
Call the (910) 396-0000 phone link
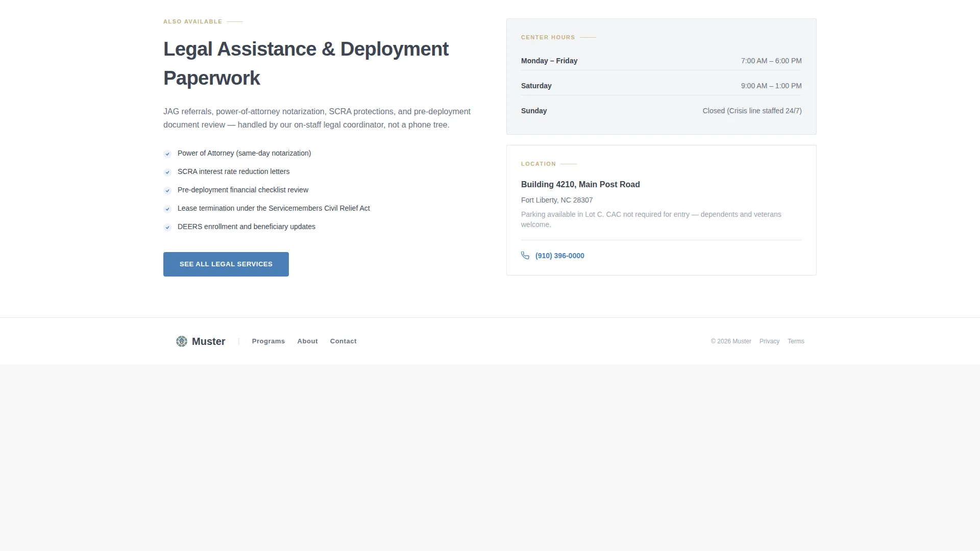click(x=560, y=256)
